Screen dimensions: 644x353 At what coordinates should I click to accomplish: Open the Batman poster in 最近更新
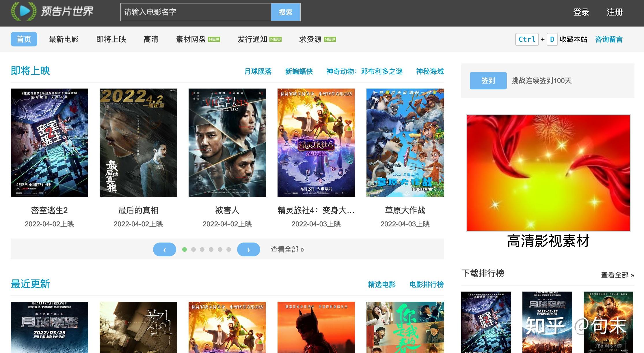coord(316,327)
